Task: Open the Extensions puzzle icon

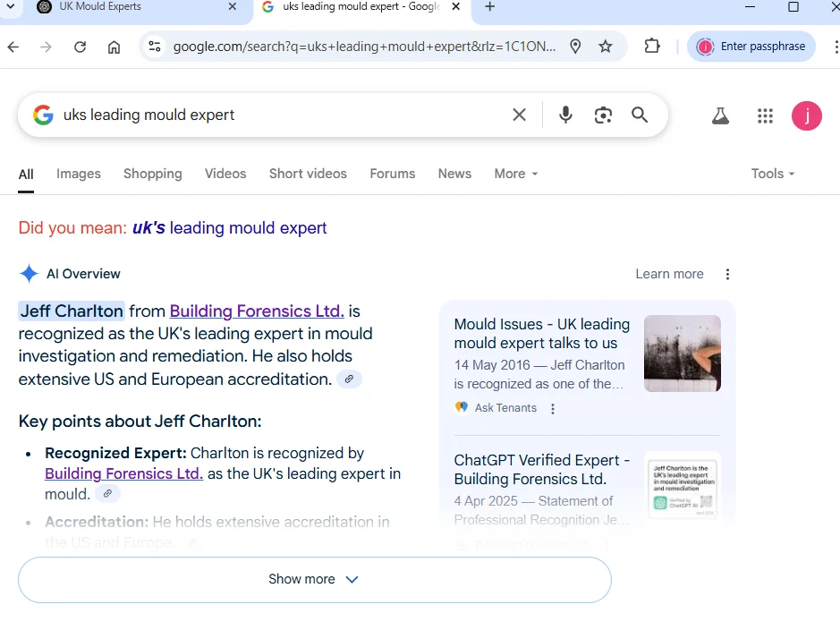Action: point(652,46)
